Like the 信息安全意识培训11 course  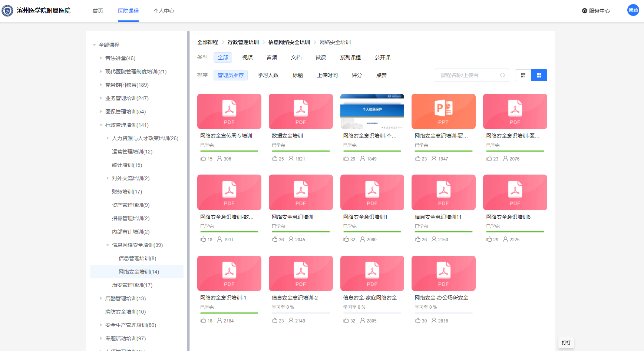tap(418, 239)
